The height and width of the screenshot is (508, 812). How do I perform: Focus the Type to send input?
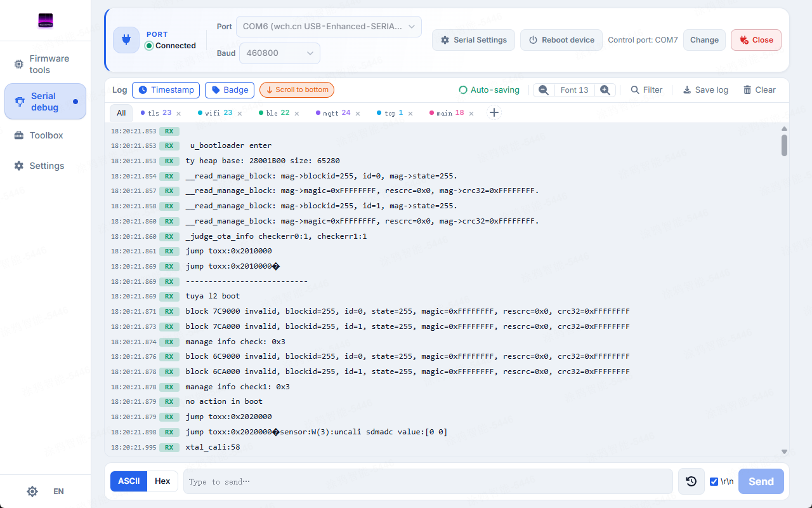(428, 481)
